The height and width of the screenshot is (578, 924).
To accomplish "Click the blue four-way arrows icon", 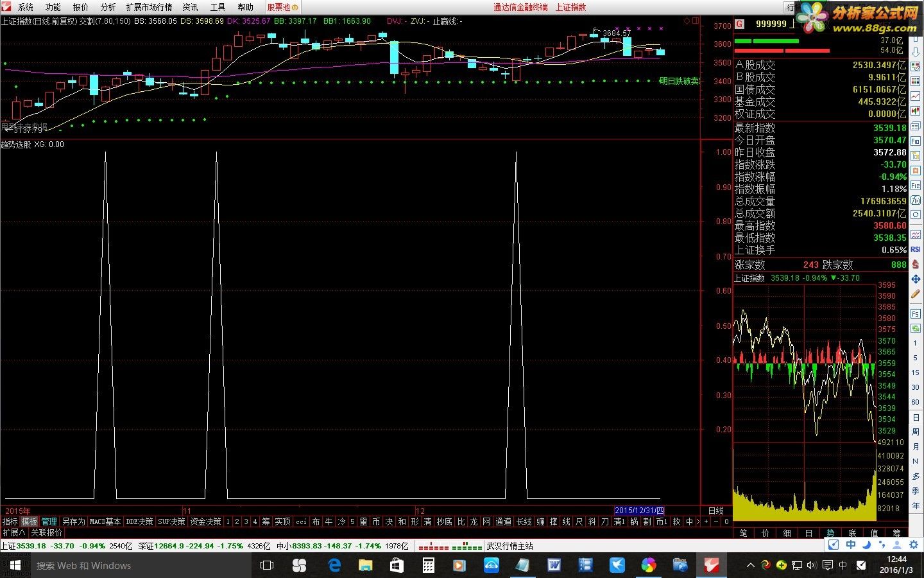I will point(916,279).
